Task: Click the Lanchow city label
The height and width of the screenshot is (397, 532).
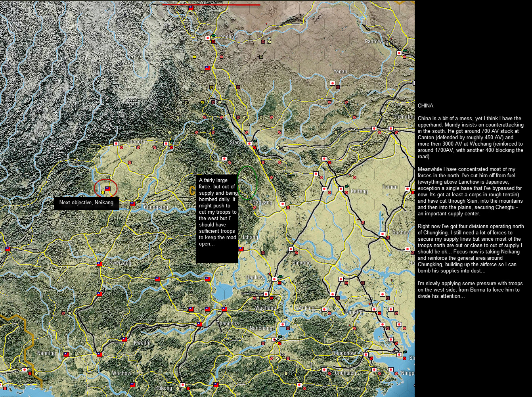Action: [x=228, y=37]
